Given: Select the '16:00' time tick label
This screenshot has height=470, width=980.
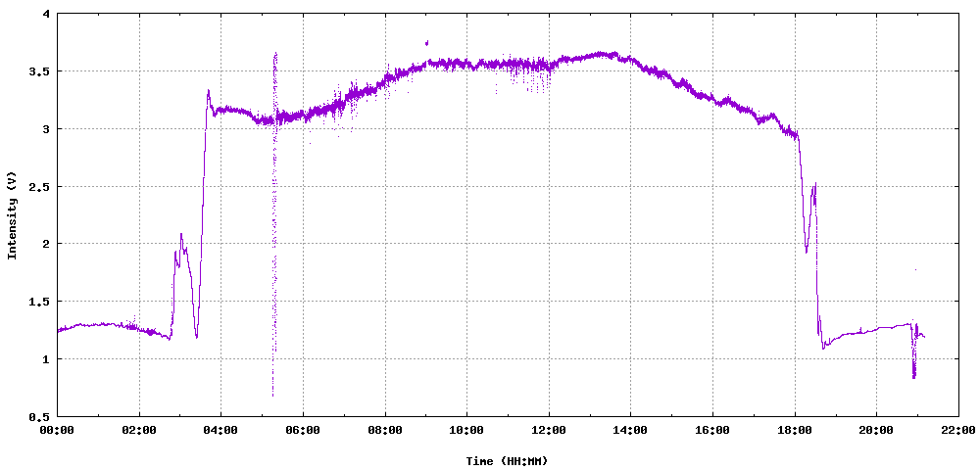Looking at the screenshot, I should tap(712, 430).
